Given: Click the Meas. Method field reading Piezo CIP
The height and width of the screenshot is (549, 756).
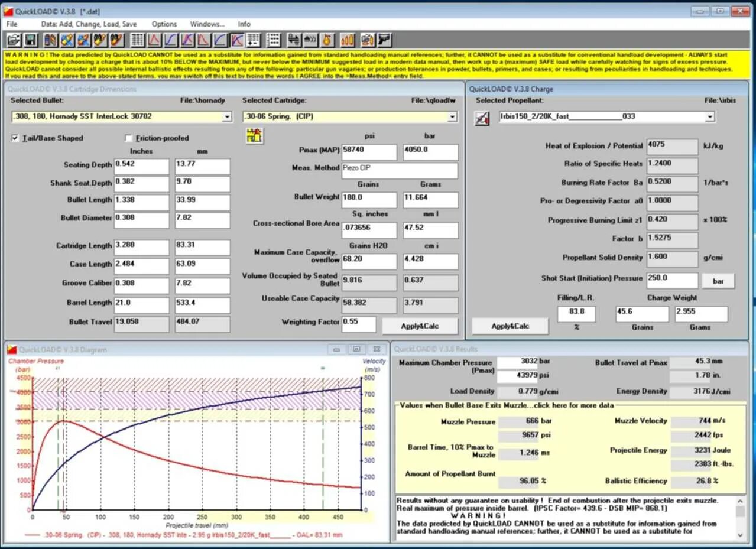Looking at the screenshot, I should (x=400, y=171).
